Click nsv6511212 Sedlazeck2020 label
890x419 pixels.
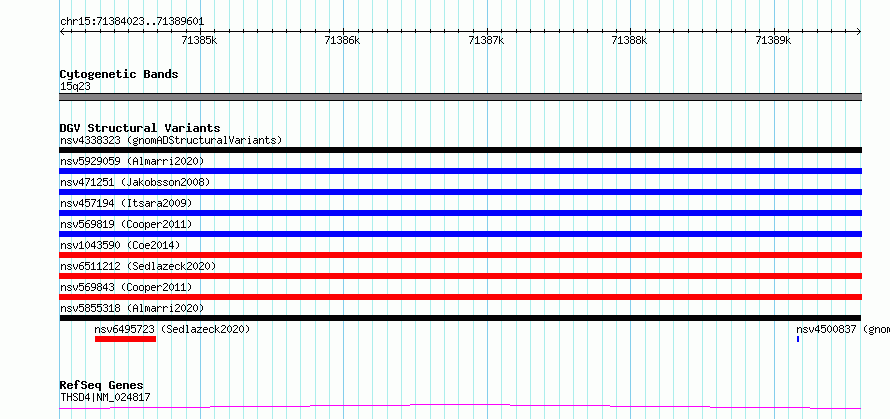coord(138,266)
